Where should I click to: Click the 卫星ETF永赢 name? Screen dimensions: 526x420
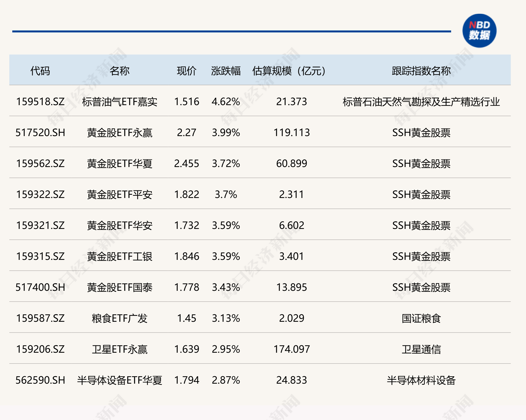tap(120, 349)
